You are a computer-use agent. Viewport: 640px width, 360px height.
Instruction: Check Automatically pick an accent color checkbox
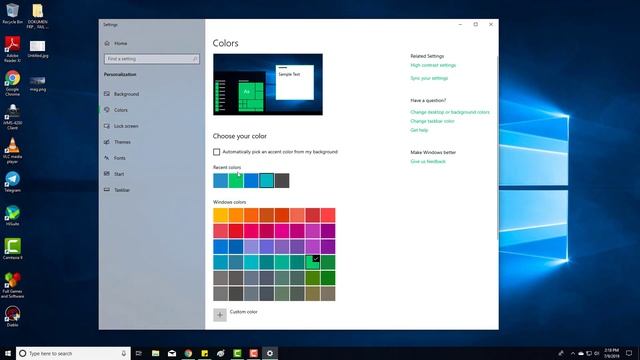click(216, 152)
